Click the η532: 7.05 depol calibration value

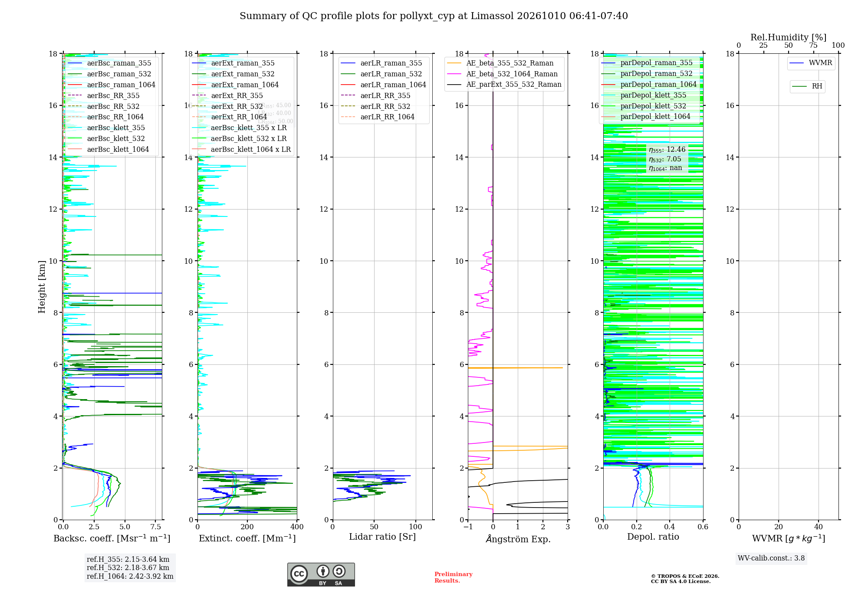[665, 159]
